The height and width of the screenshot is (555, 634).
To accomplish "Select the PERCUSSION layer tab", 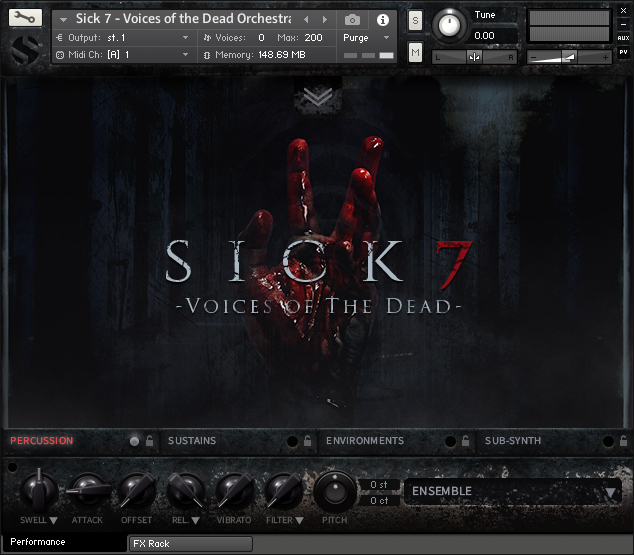I will tap(42, 441).
